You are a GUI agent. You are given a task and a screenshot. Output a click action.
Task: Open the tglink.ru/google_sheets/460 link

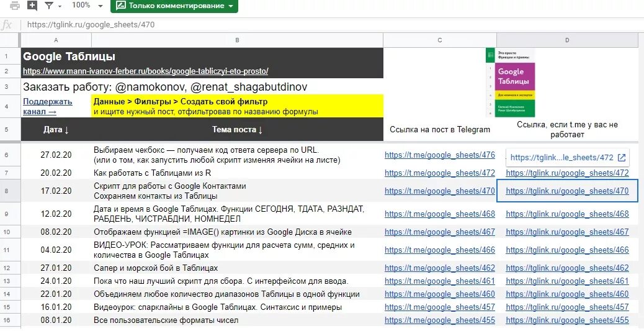coord(567,294)
